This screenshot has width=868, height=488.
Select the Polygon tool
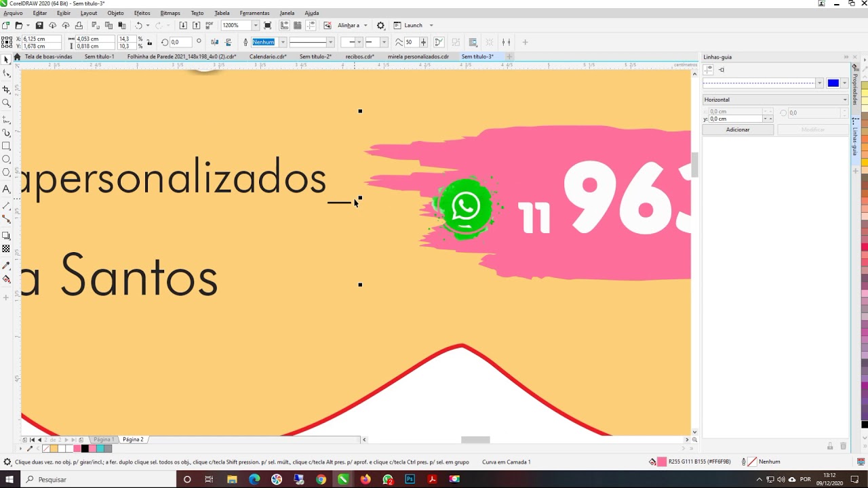tap(6, 173)
